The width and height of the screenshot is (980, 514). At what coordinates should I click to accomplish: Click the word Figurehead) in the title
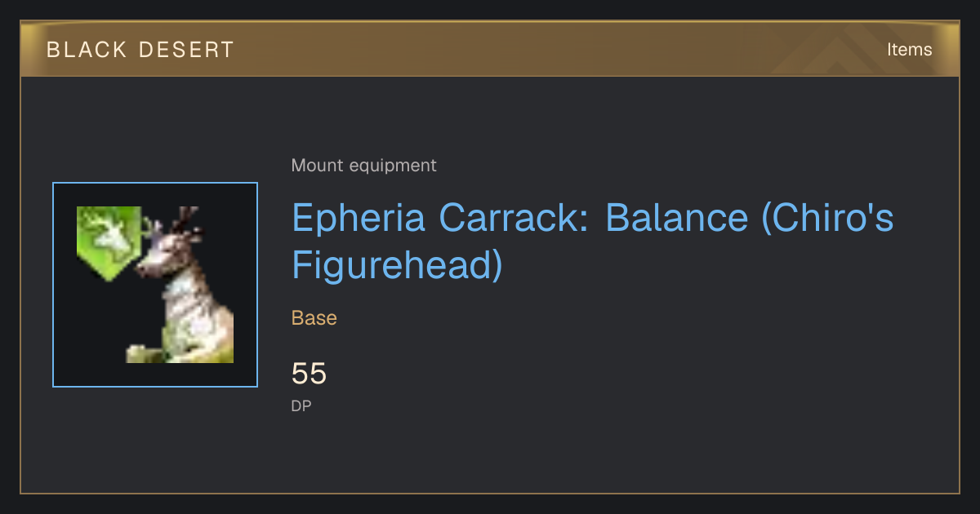click(x=397, y=266)
